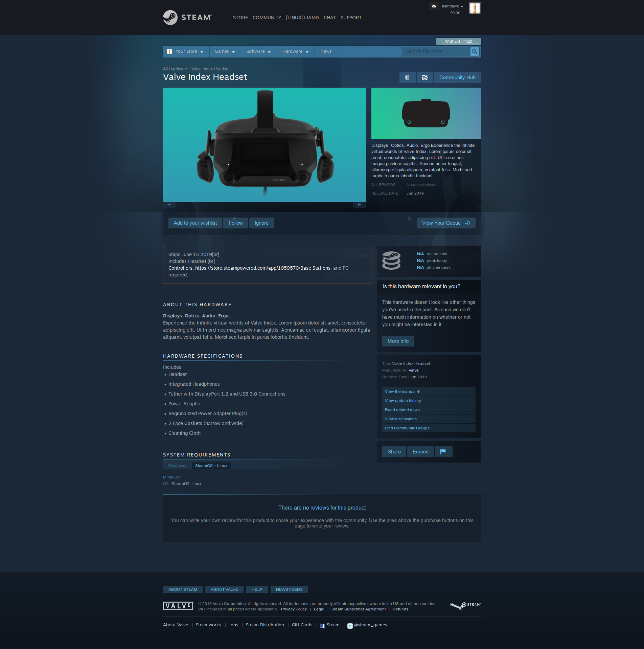The image size is (644, 649).
Task: Report product using the flag icon
Action: tap(443, 452)
